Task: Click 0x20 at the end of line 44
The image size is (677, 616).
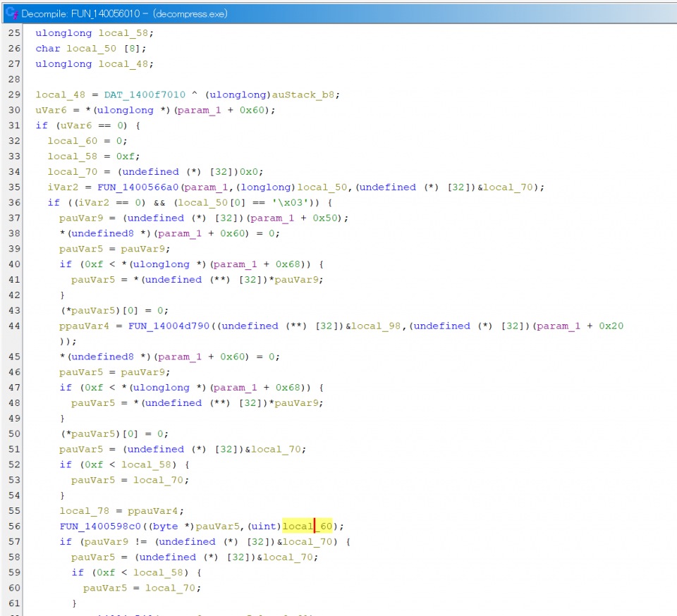Action: [611, 326]
